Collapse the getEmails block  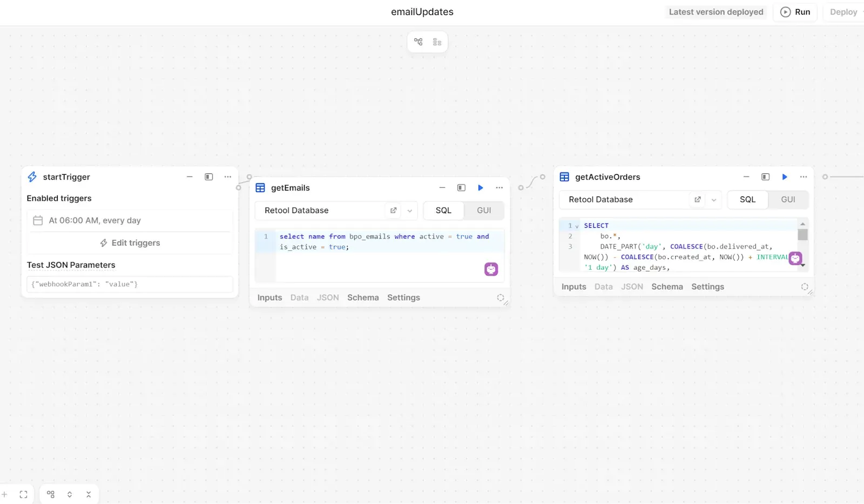point(442,188)
